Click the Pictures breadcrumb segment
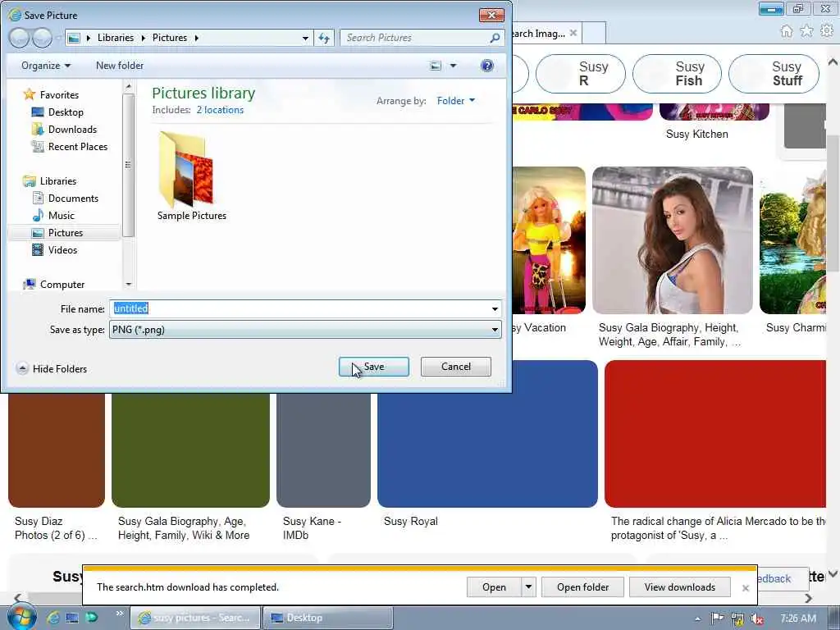The image size is (840, 630). coord(169,38)
